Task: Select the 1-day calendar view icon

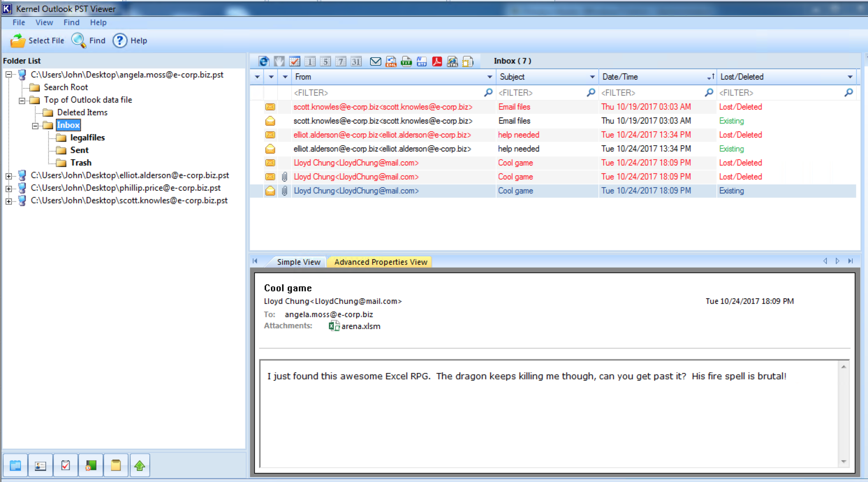Action: (310, 61)
